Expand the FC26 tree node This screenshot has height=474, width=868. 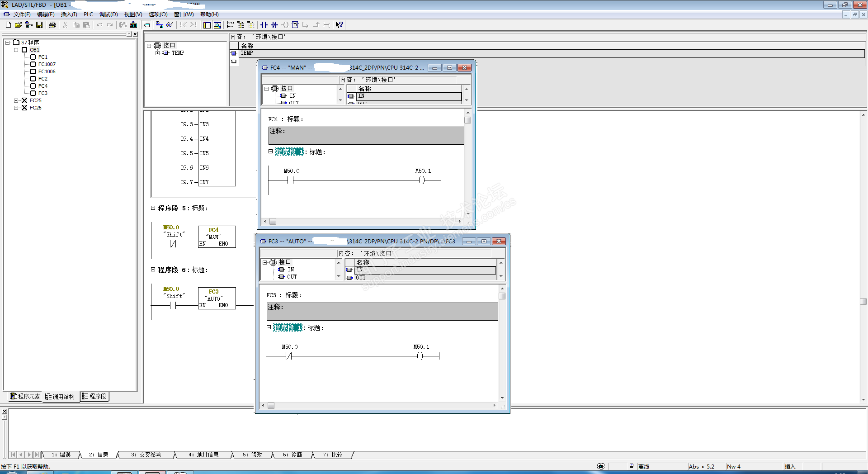click(x=16, y=108)
